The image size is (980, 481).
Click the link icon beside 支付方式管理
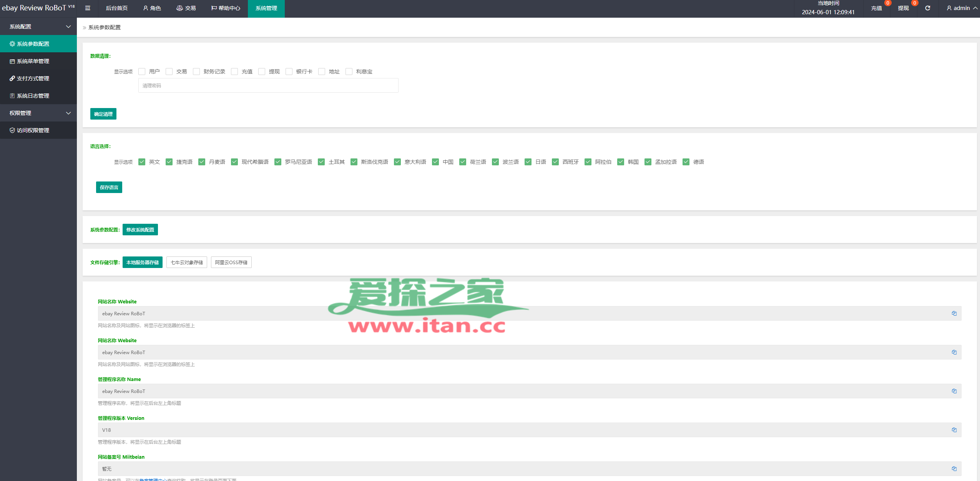point(12,78)
